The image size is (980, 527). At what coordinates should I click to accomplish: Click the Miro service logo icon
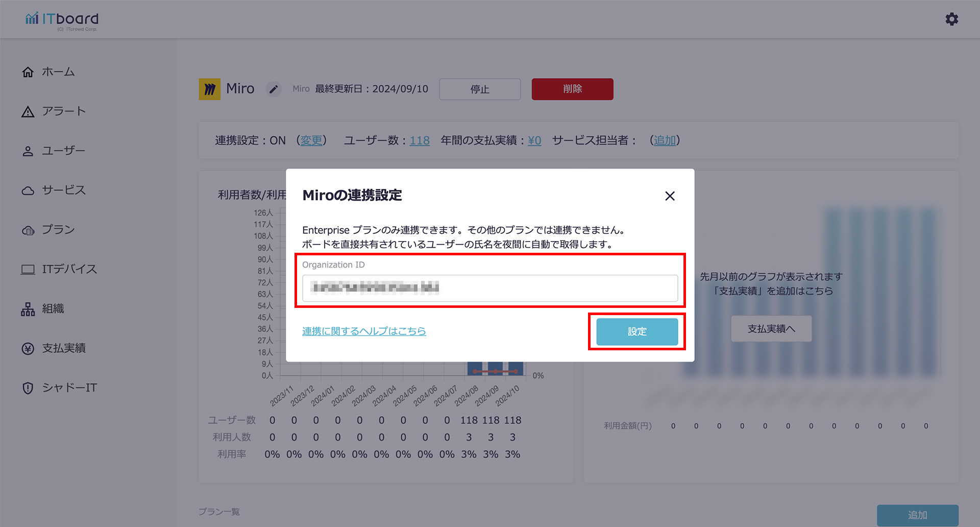[x=209, y=89]
